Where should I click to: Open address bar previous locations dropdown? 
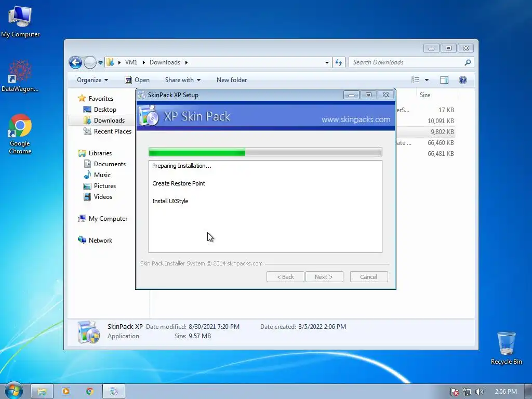[x=327, y=62]
